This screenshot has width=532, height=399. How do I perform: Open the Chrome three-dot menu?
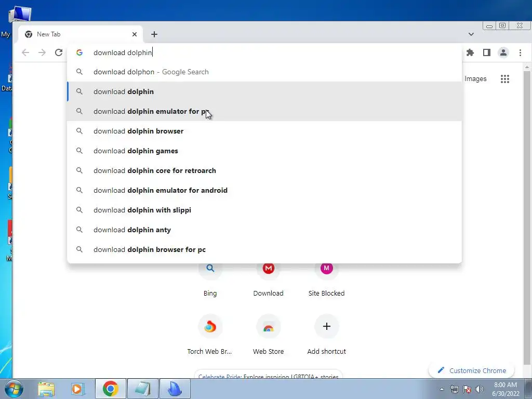point(520,52)
